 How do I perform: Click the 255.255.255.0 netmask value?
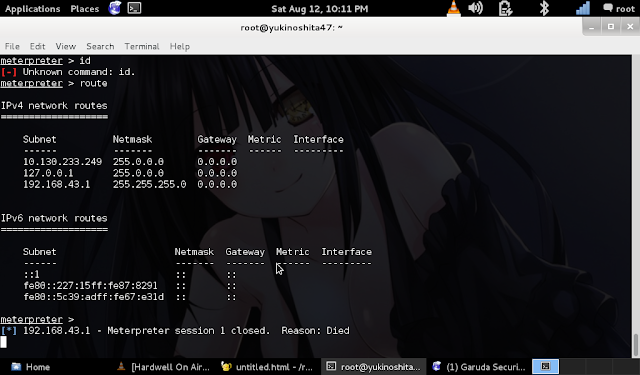pos(149,184)
